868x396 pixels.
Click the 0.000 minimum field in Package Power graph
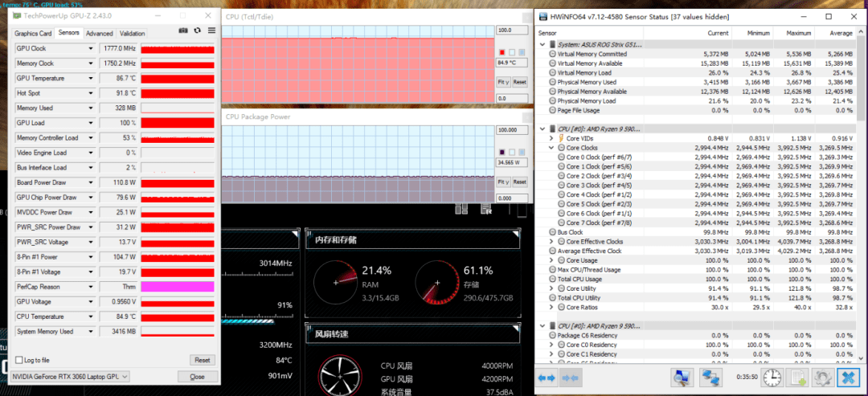click(511, 198)
